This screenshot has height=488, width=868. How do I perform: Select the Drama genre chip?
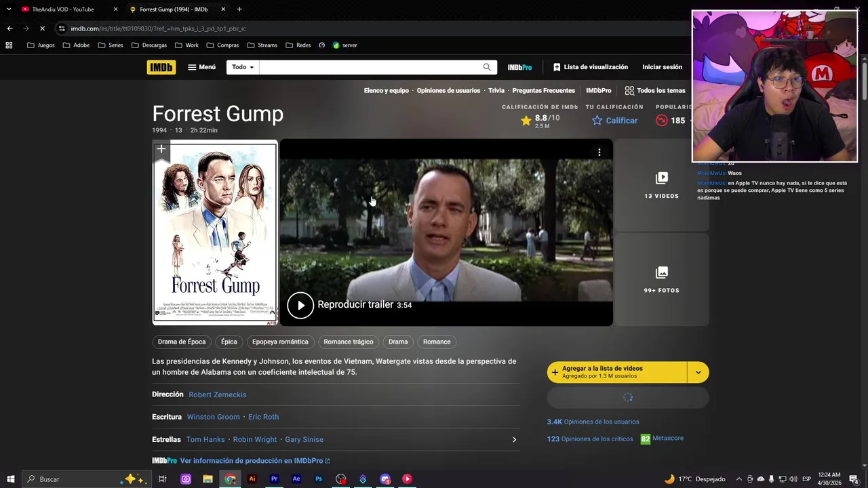(398, 342)
